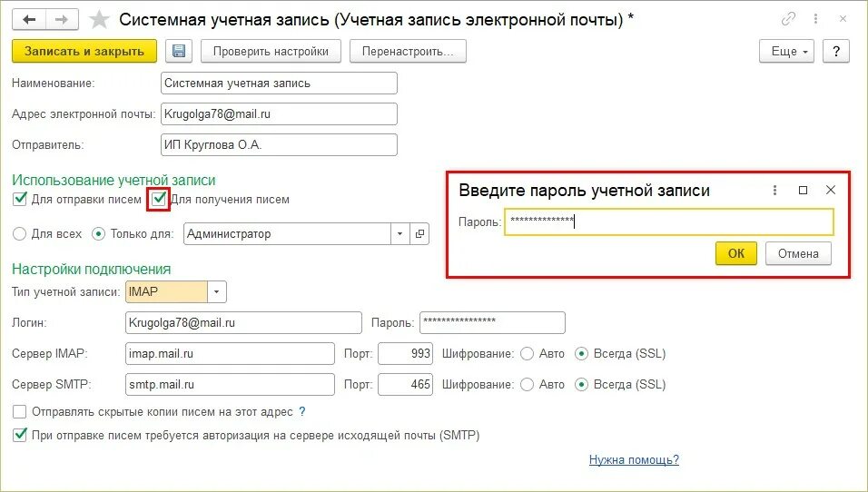The image size is (868, 492).
Task: Toggle 'Для получения писем' checkbox
Action: pyautogui.click(x=160, y=199)
